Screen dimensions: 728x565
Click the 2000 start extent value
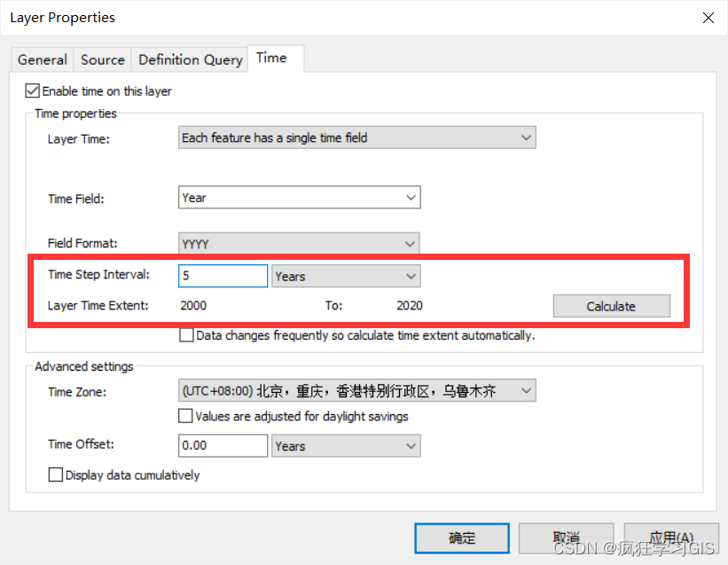coord(193,305)
